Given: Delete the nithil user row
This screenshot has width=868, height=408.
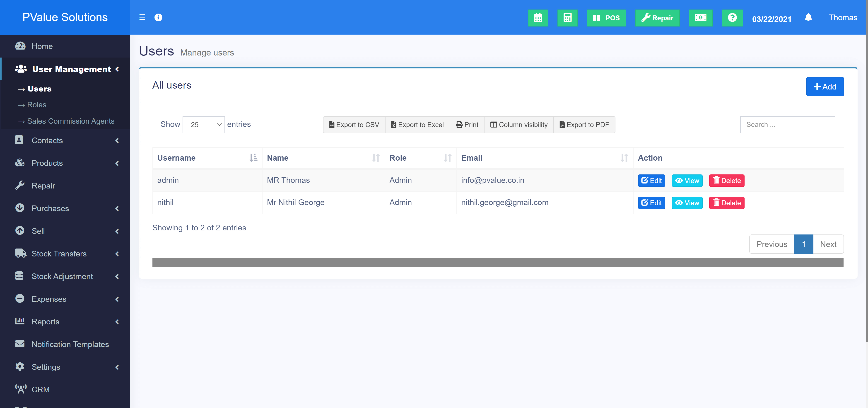Looking at the screenshot, I should pos(726,203).
